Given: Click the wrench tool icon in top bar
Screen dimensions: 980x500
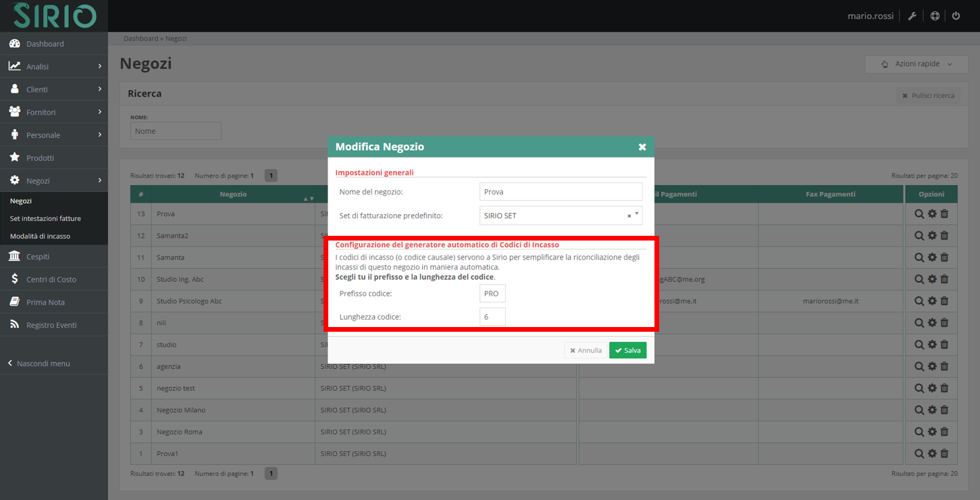Looking at the screenshot, I should (912, 15).
